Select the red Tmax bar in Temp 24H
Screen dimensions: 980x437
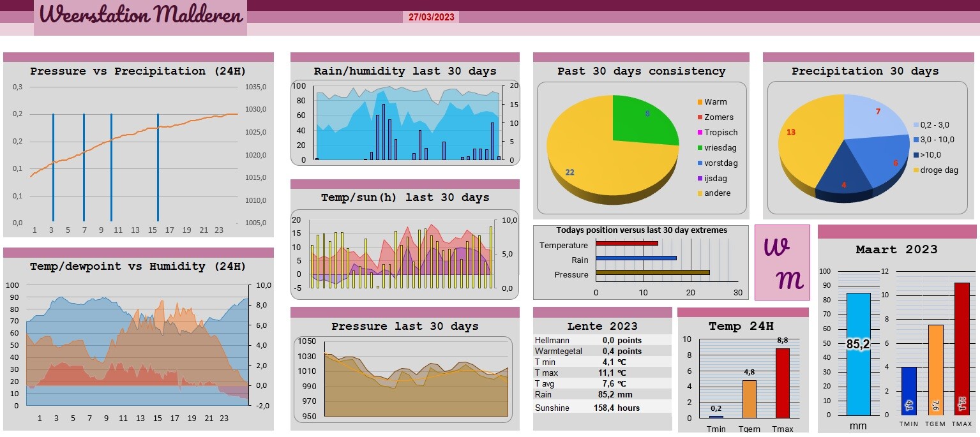783,383
